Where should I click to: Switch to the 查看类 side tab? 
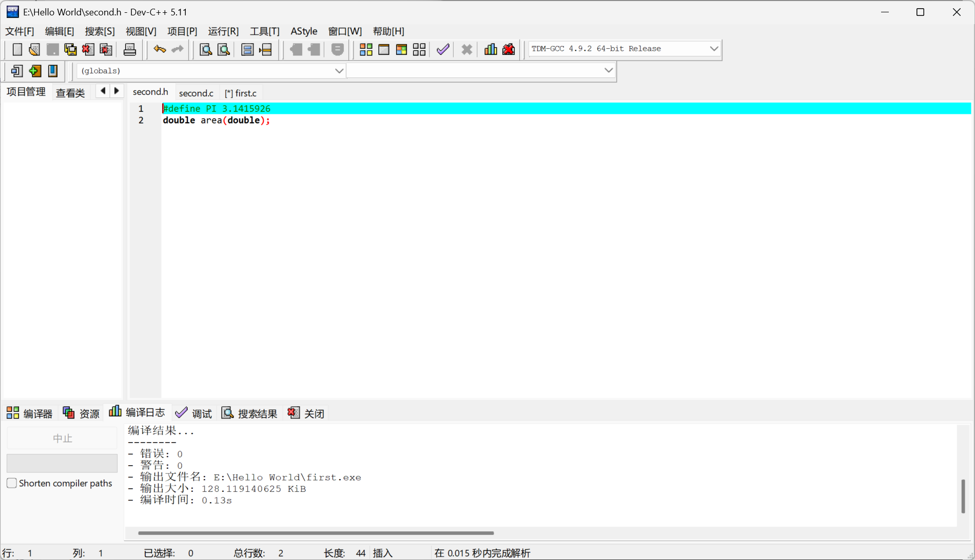coord(70,93)
